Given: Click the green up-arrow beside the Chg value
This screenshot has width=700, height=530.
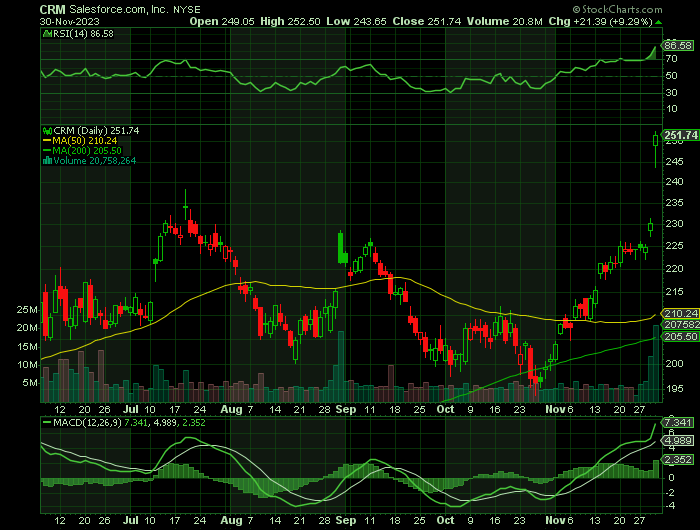Looking at the screenshot, I should (x=659, y=22).
